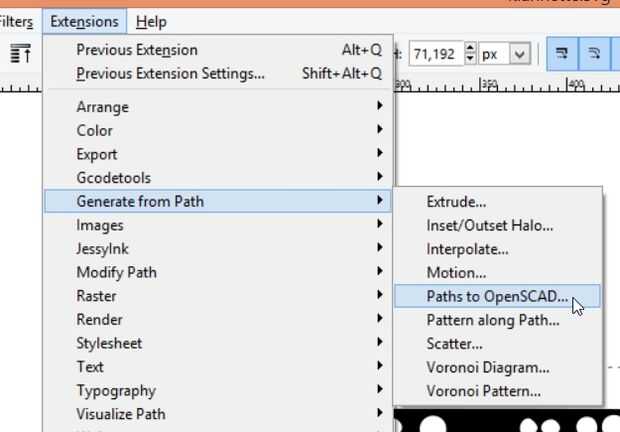Open the Help menu
The height and width of the screenshot is (432, 620).
(x=151, y=21)
